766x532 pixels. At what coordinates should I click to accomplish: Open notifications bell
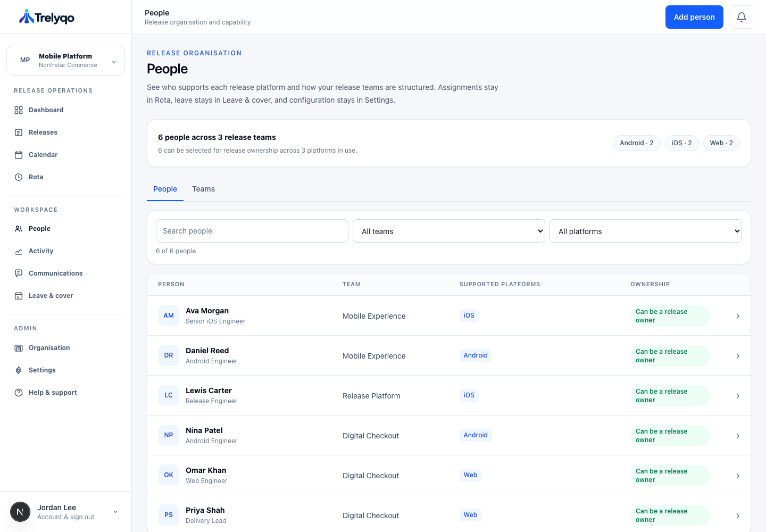[x=742, y=17]
